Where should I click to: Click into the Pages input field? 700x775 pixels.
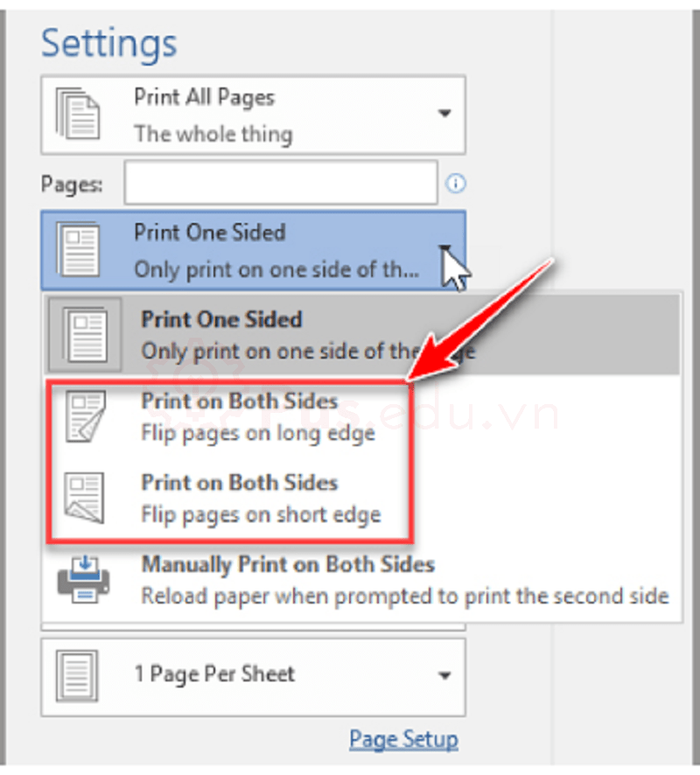(x=280, y=184)
